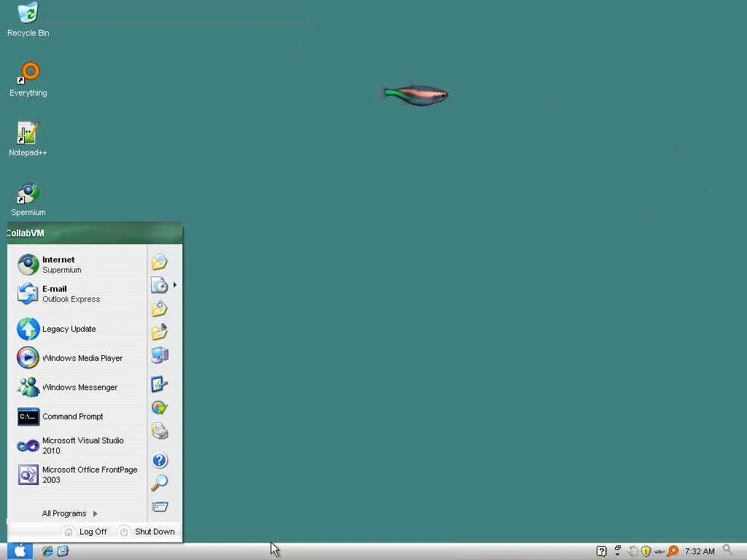Viewport: 747px width, 560px height.
Task: Open the My Computer monitor icon
Action: click(160, 355)
